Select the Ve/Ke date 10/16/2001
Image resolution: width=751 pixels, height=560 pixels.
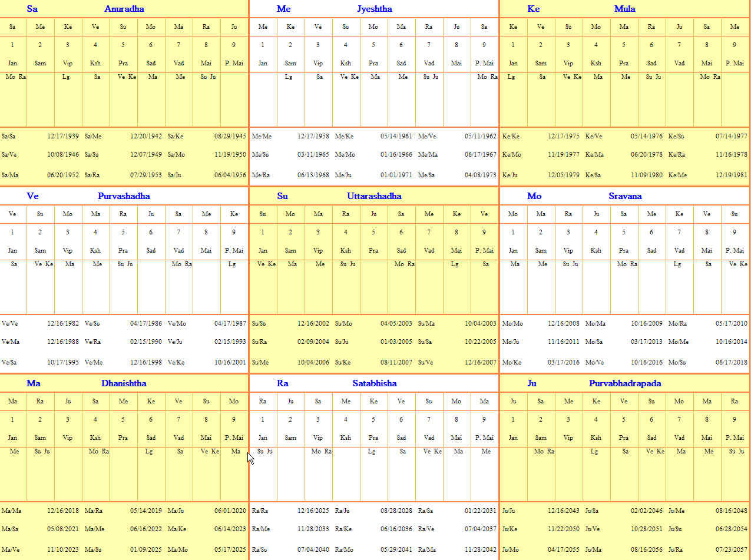coord(230,362)
